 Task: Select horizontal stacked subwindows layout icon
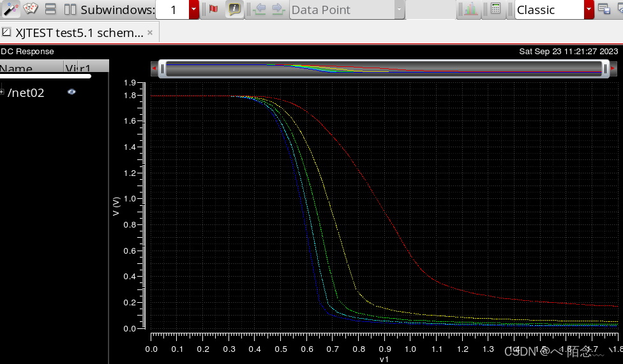tap(50, 9)
